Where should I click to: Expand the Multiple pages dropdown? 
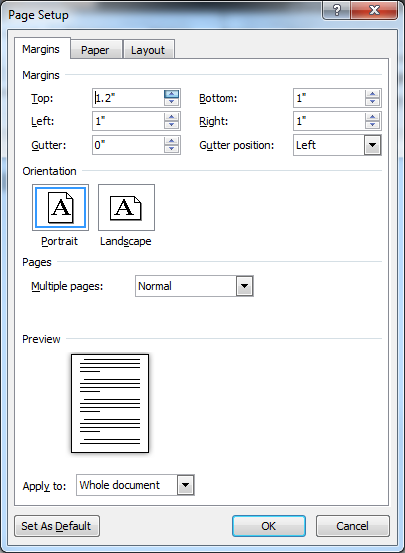coord(244,286)
